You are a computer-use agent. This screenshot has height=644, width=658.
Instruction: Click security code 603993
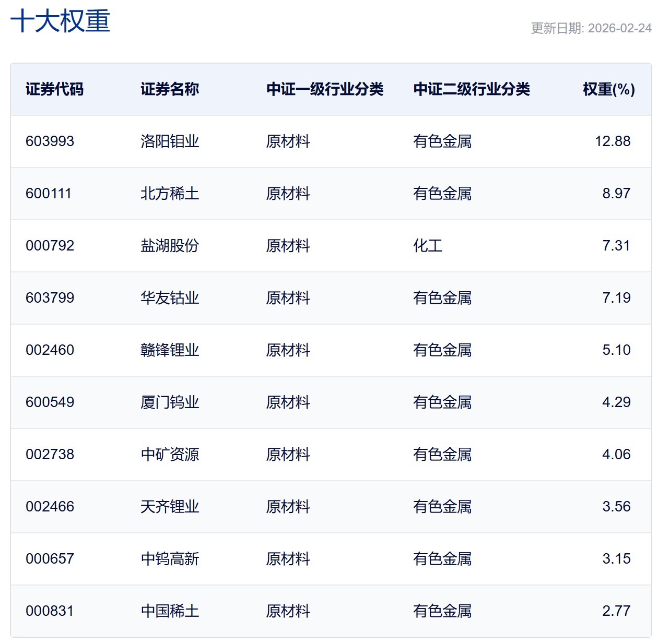pyautogui.click(x=50, y=141)
